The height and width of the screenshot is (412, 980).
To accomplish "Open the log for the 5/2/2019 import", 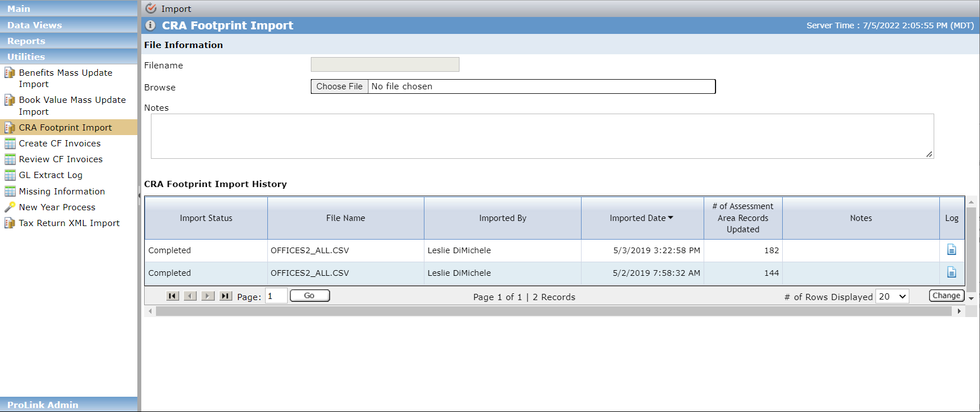I will click(952, 272).
